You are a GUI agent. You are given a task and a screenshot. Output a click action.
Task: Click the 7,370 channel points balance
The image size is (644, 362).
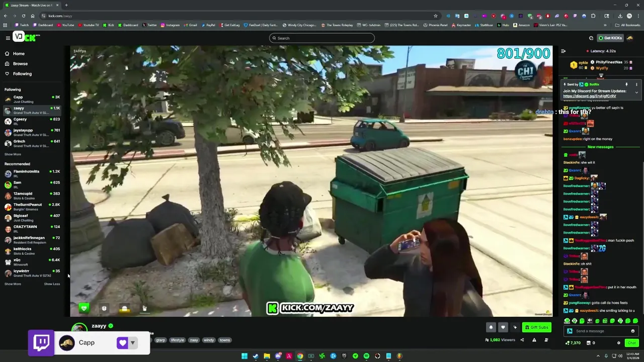click(x=573, y=343)
